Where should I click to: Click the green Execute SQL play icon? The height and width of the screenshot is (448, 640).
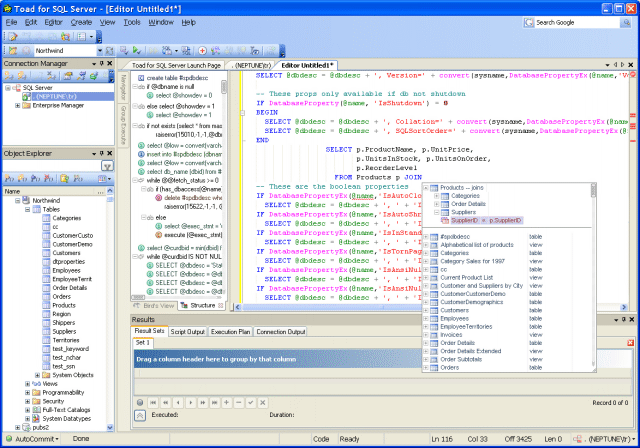point(136,51)
